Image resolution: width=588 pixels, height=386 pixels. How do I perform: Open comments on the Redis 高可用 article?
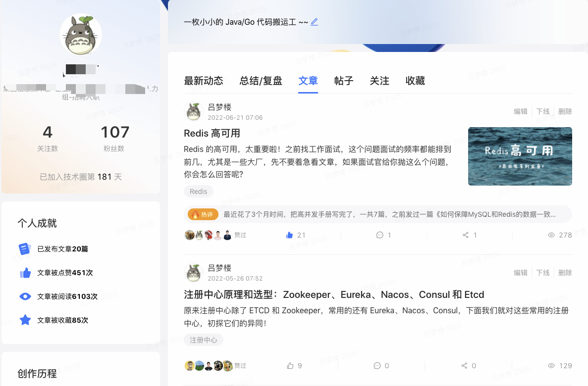click(379, 235)
